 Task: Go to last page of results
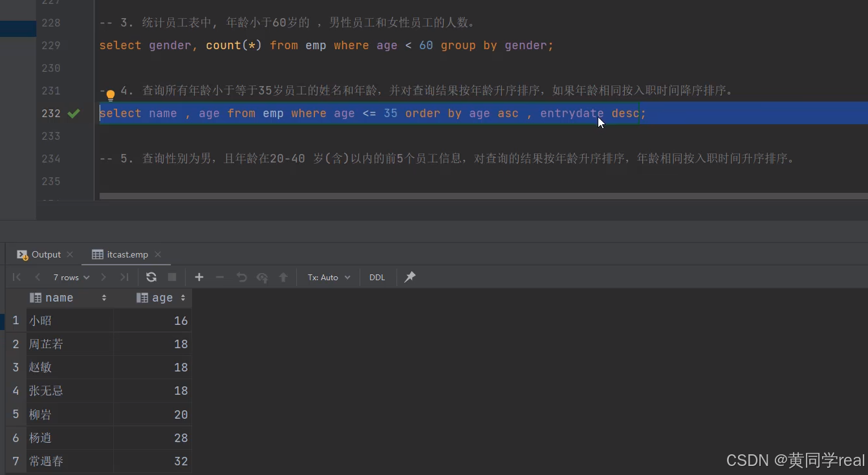coord(124,277)
